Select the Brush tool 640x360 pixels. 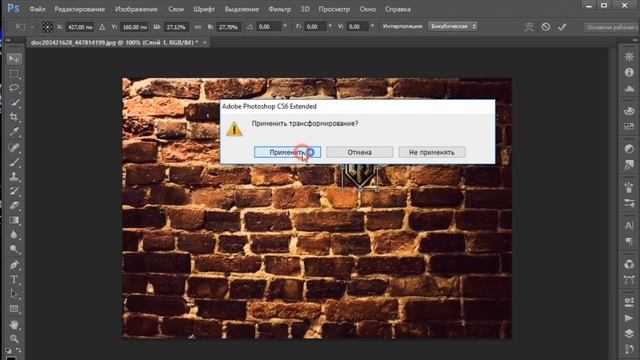14,162
